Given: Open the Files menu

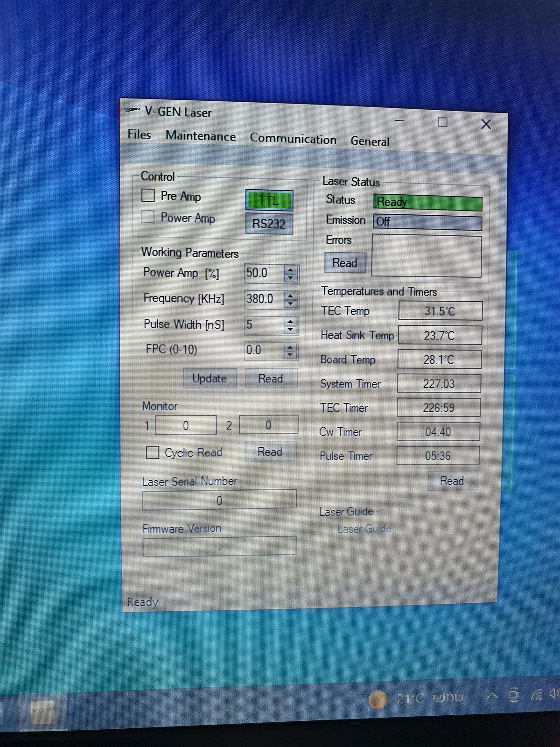Looking at the screenshot, I should pyautogui.click(x=139, y=134).
